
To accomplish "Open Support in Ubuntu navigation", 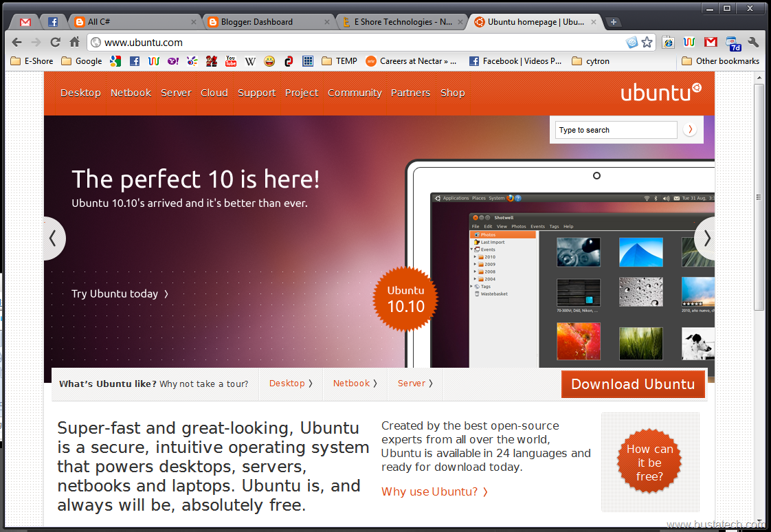I will coord(257,93).
